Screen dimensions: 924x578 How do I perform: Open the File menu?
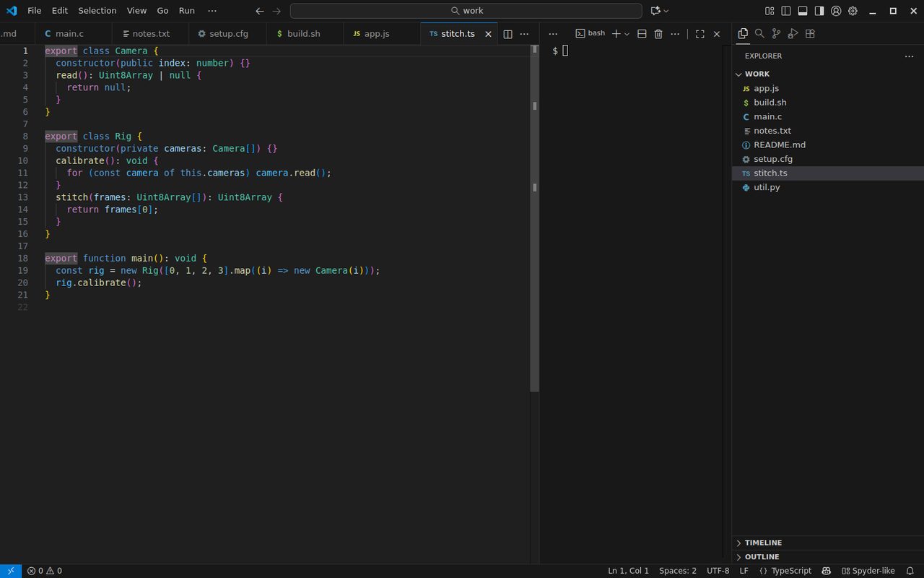pos(35,11)
